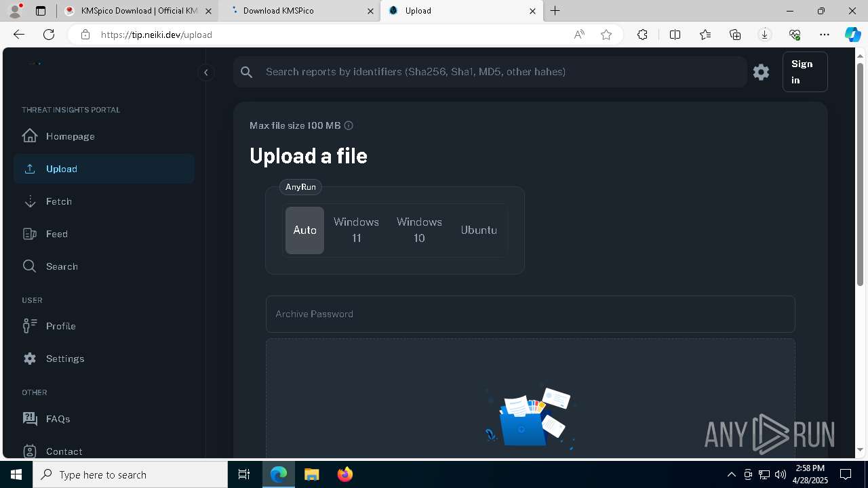The width and height of the screenshot is (868, 488).
Task: Refresh the current page
Action: coord(49,35)
